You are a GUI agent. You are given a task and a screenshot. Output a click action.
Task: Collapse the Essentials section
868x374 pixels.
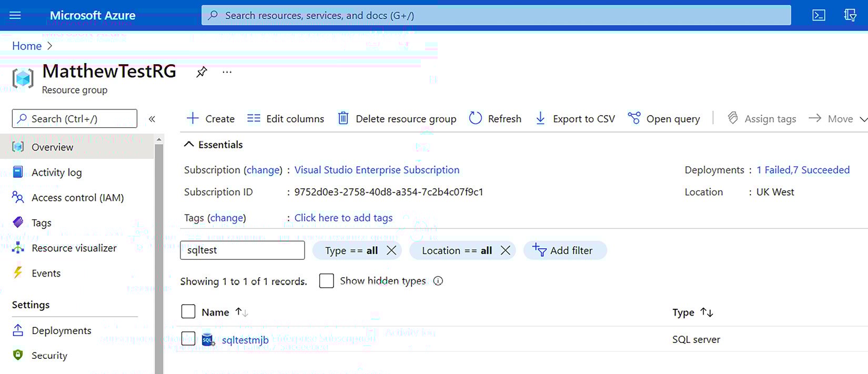tap(213, 145)
